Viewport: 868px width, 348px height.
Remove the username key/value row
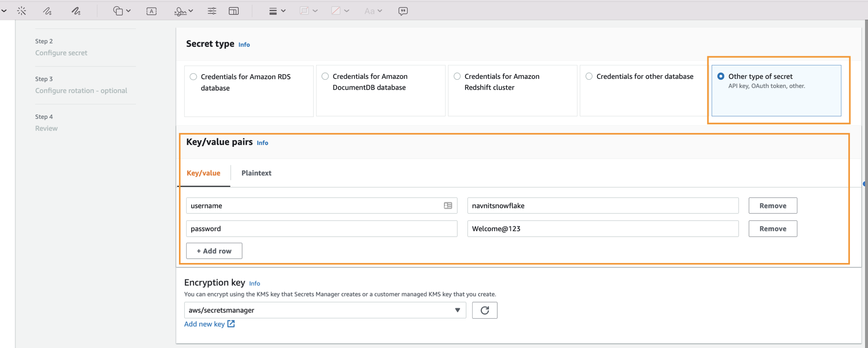click(x=773, y=206)
